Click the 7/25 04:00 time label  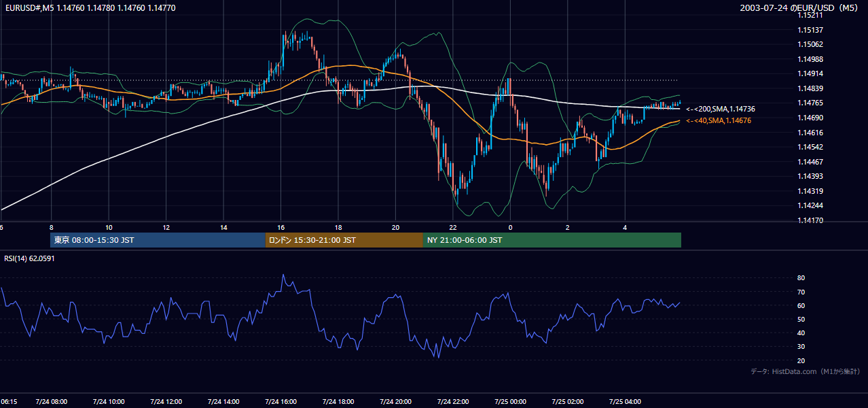625,402
